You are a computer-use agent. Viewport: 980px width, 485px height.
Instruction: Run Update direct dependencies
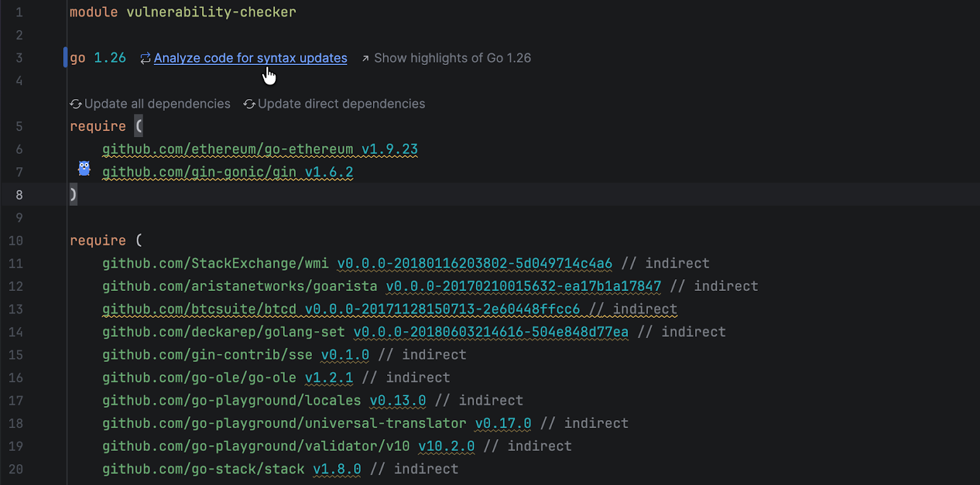tap(341, 104)
